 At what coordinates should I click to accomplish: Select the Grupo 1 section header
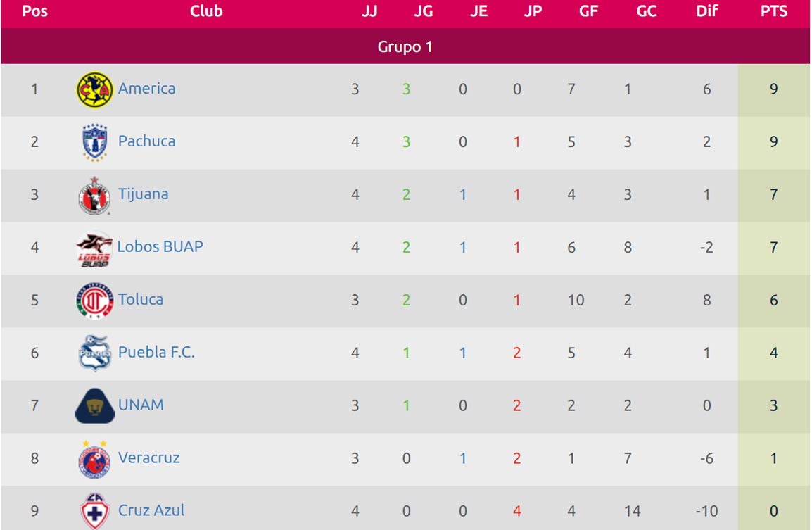click(x=405, y=46)
